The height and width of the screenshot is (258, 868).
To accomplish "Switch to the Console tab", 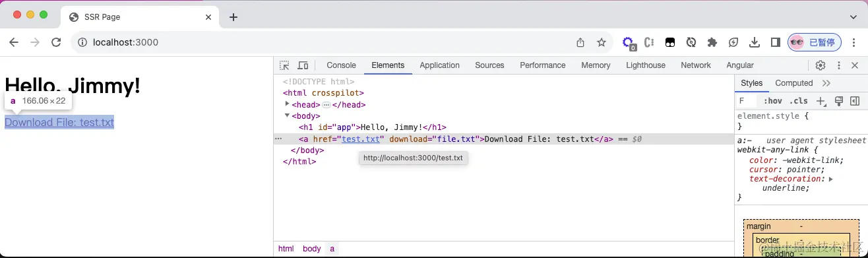I will point(341,65).
